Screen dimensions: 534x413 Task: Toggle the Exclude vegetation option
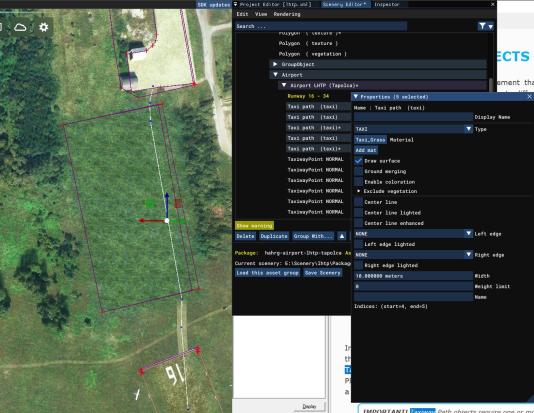click(x=359, y=191)
